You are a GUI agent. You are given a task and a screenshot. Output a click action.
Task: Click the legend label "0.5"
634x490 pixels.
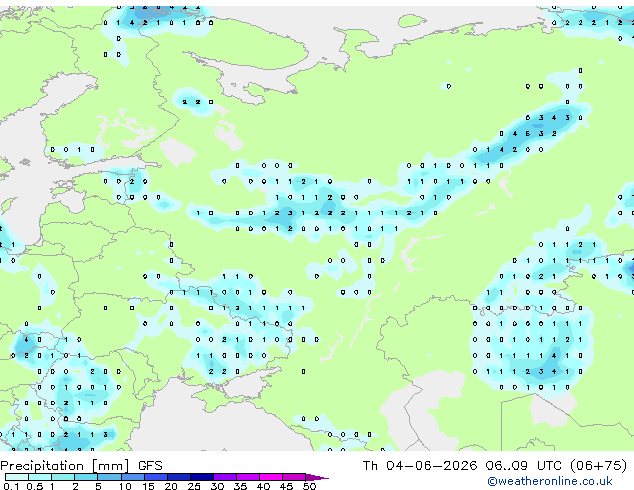[35, 486]
